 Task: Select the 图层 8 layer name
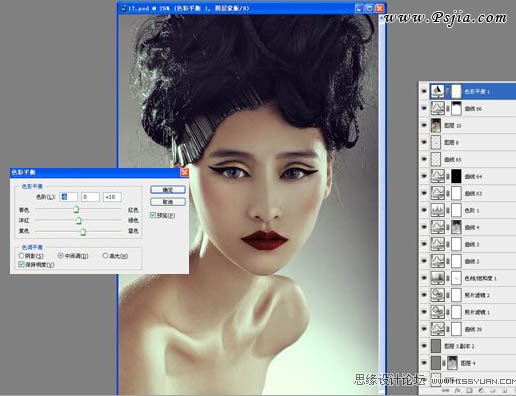click(x=452, y=143)
